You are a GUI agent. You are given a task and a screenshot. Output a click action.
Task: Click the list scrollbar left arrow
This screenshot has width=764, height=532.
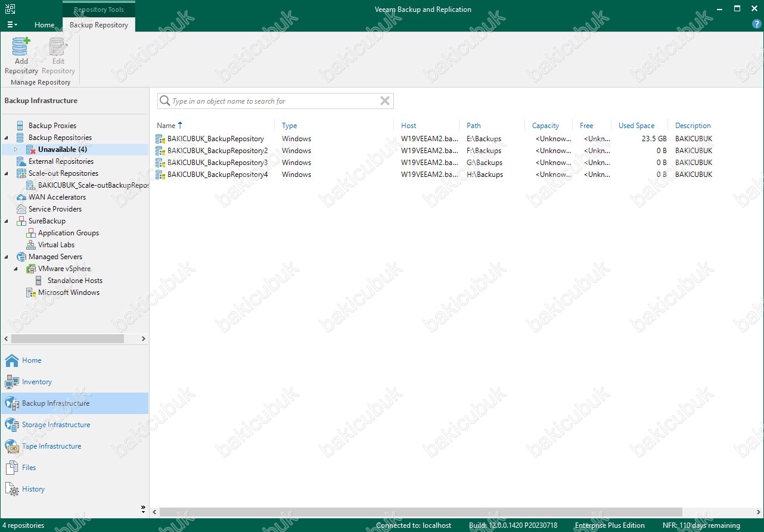155,512
